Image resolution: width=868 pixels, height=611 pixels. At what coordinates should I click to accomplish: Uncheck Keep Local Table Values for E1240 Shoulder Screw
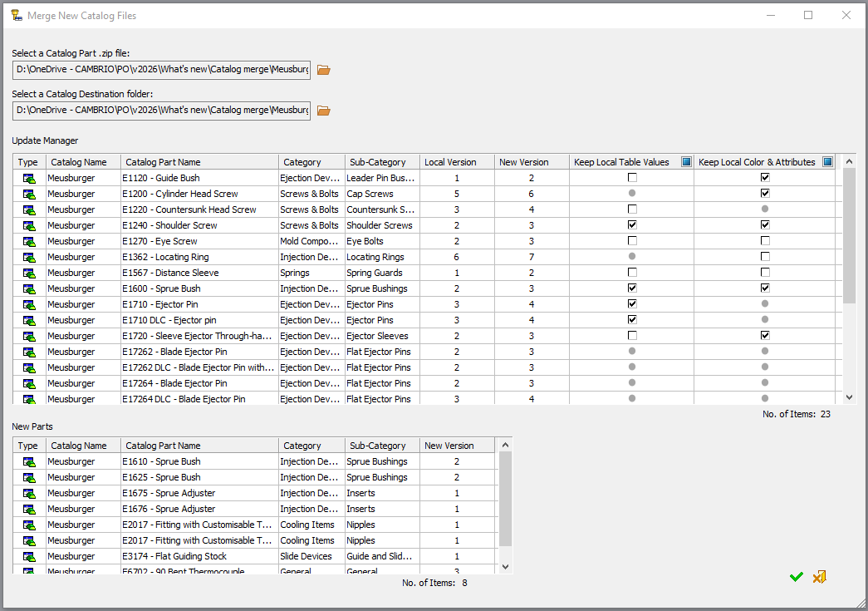(632, 225)
